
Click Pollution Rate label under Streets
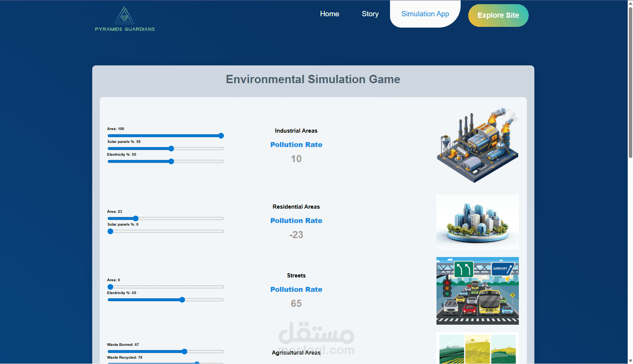296,290
